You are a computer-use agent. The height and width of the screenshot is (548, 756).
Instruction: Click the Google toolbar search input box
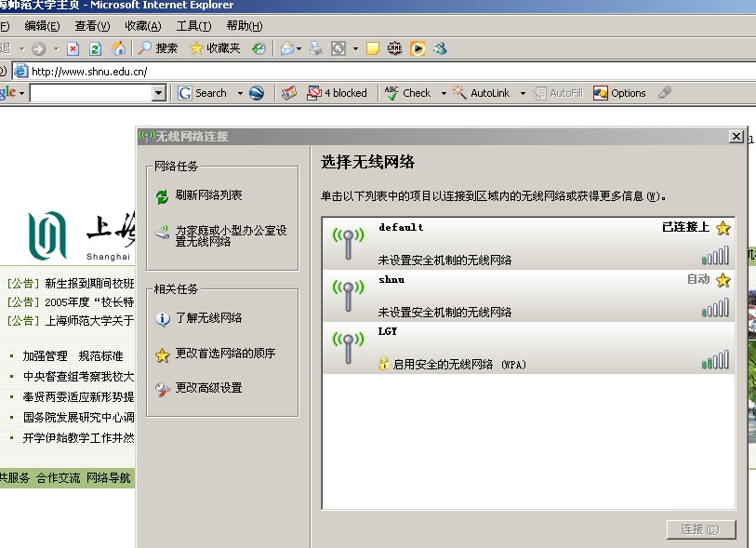click(91, 93)
